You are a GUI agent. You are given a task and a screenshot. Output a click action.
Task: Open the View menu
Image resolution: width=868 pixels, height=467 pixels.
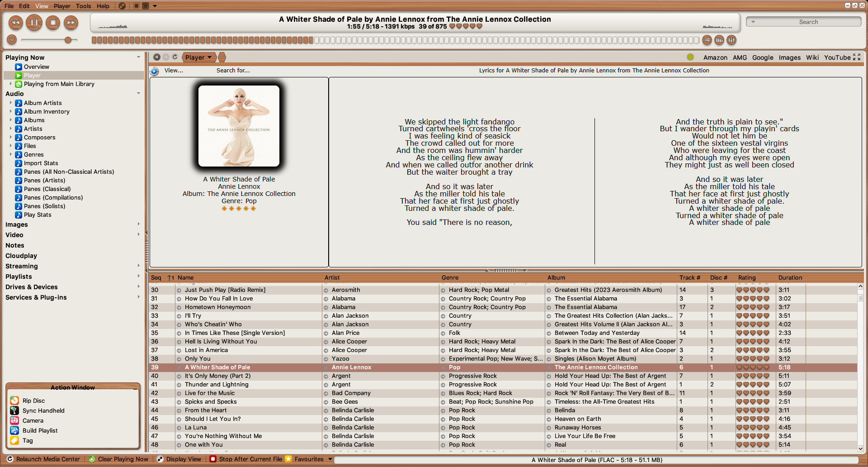[x=42, y=6]
